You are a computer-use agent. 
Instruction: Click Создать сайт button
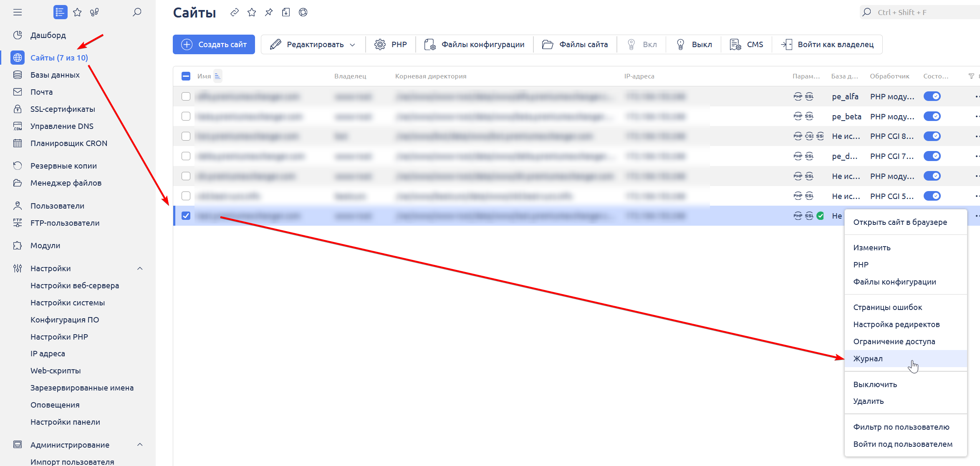[214, 45]
